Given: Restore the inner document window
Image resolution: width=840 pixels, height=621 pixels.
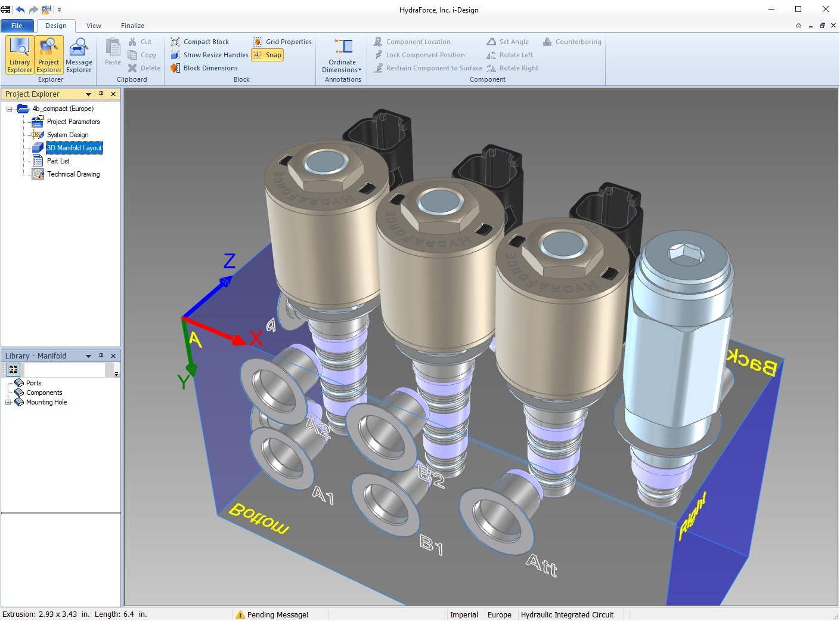Looking at the screenshot, I should pos(822,26).
